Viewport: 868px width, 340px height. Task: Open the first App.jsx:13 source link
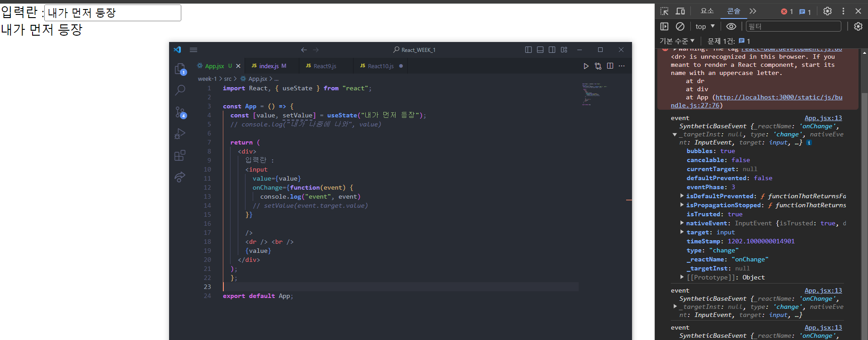click(x=823, y=118)
